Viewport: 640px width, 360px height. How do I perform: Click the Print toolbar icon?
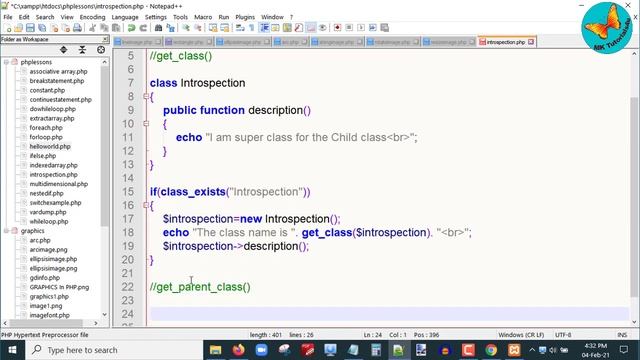[x=77, y=28]
